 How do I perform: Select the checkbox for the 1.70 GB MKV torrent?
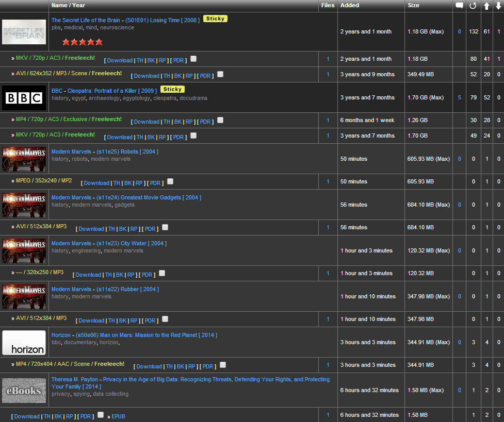(193, 136)
